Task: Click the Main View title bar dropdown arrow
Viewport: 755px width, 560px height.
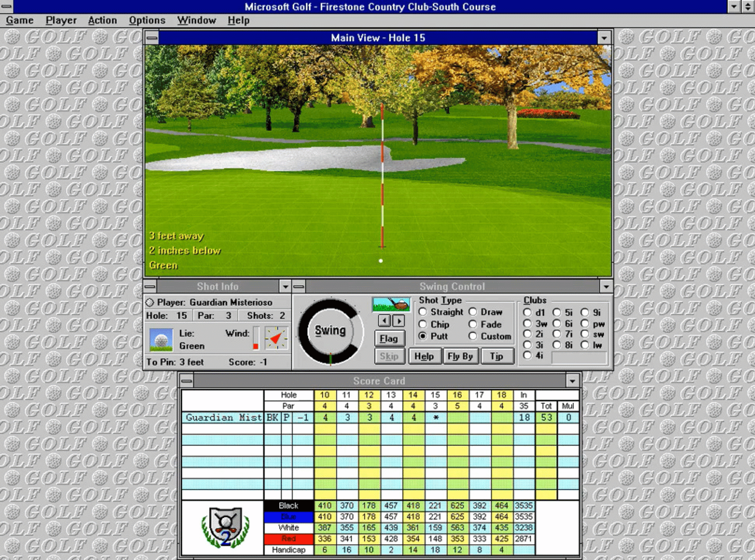Action: pos(604,37)
